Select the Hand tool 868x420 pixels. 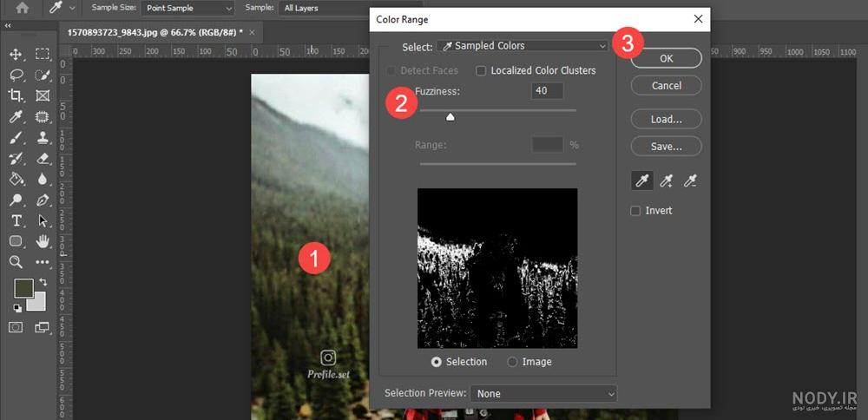click(x=43, y=241)
